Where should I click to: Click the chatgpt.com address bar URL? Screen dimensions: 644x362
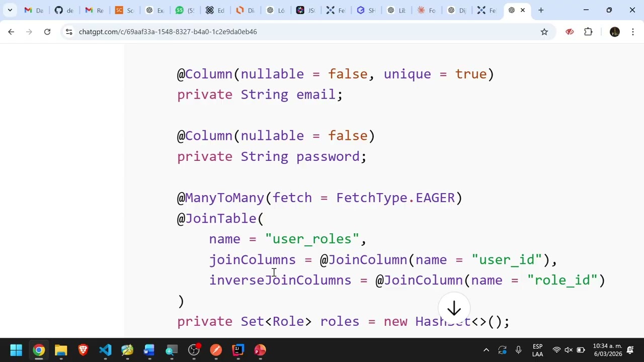(168, 32)
